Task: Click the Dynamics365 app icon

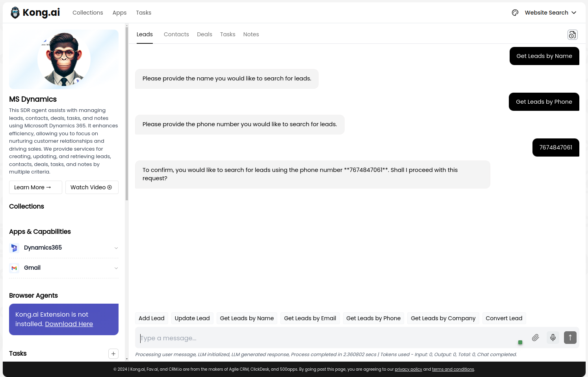Action: (14, 248)
